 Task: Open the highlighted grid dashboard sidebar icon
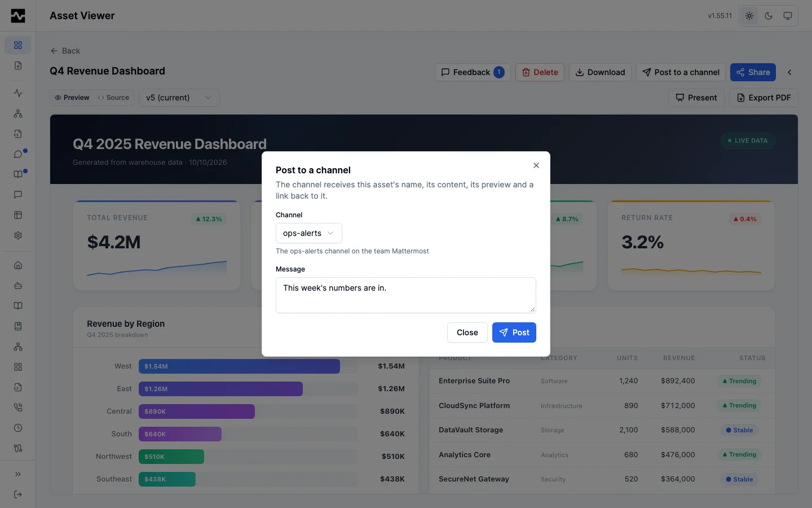(18, 45)
